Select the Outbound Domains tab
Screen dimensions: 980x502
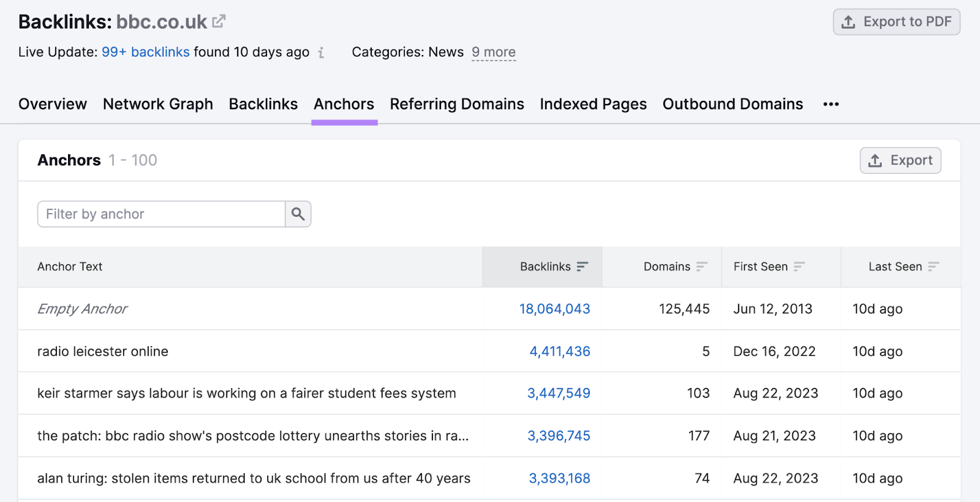[x=733, y=104]
